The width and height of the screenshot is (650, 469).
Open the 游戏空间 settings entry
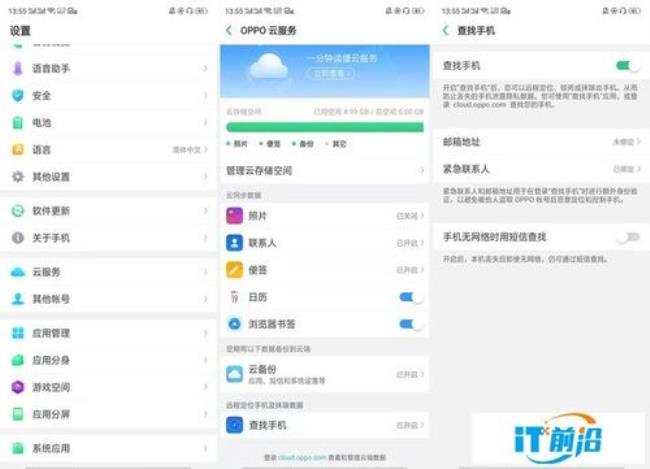(x=108, y=387)
